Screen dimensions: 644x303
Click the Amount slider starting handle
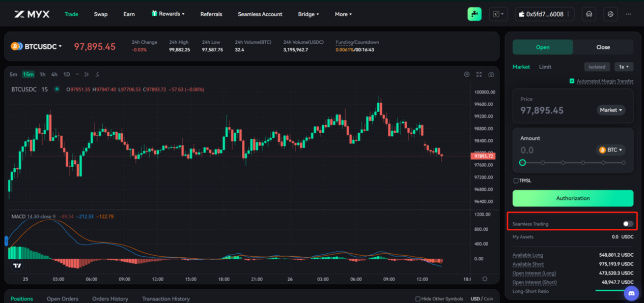(522, 163)
